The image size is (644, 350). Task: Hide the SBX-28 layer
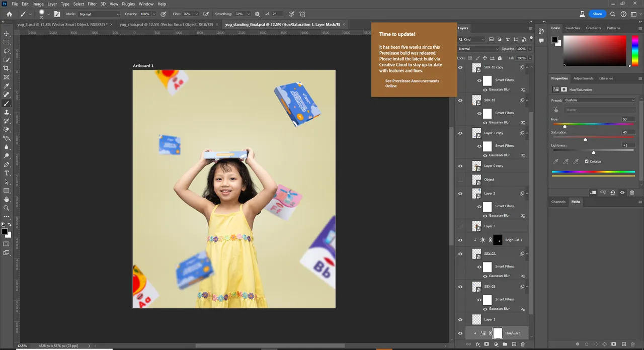[x=460, y=287]
